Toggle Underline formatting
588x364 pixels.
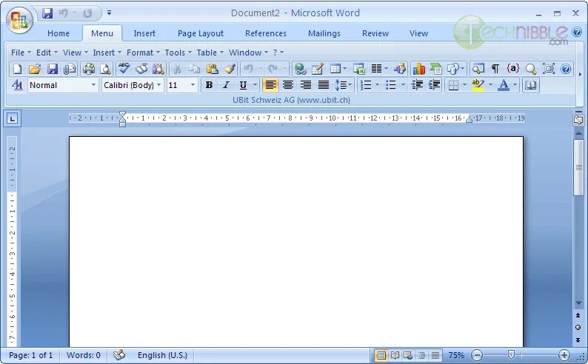click(x=243, y=85)
